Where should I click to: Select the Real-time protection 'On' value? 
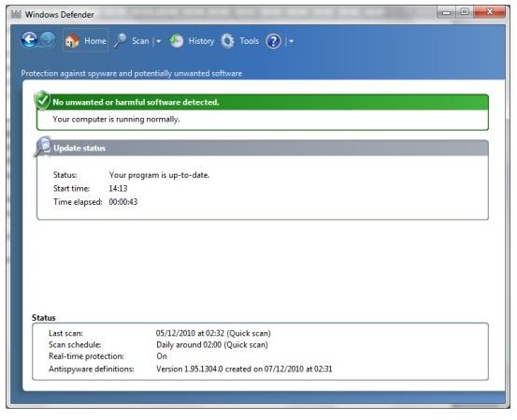(162, 356)
